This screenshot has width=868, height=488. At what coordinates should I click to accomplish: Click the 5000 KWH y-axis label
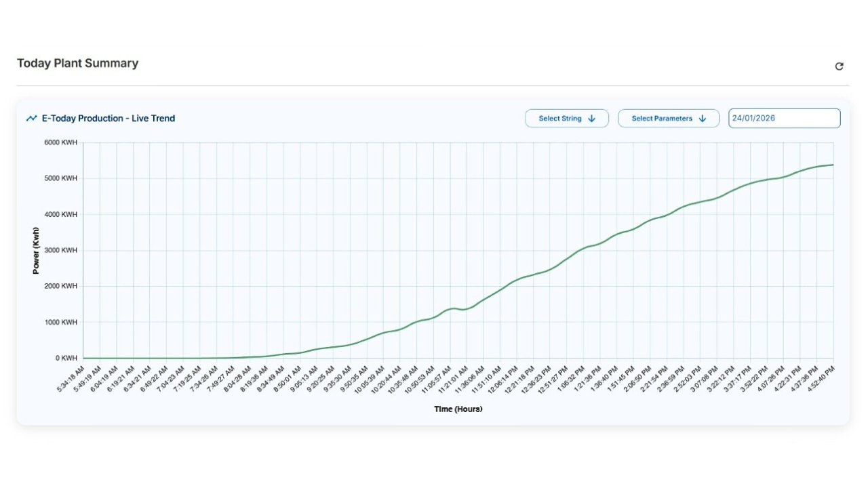[x=61, y=179]
